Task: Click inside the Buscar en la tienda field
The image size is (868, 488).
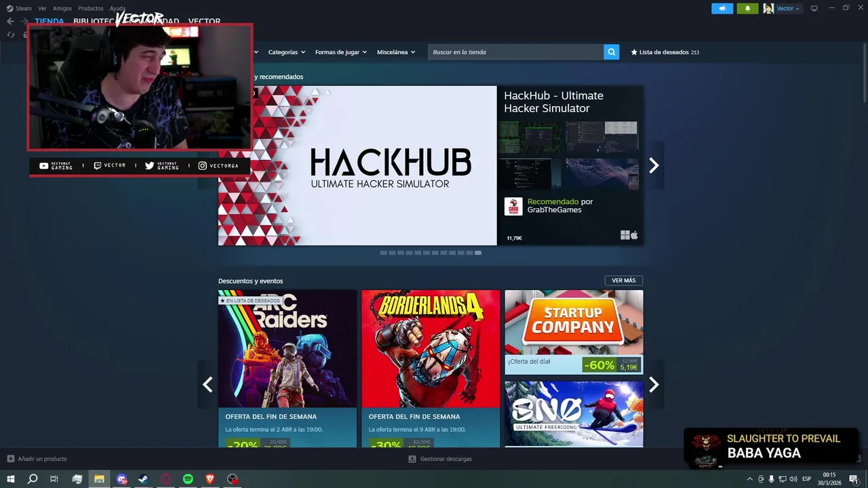Action: point(515,52)
